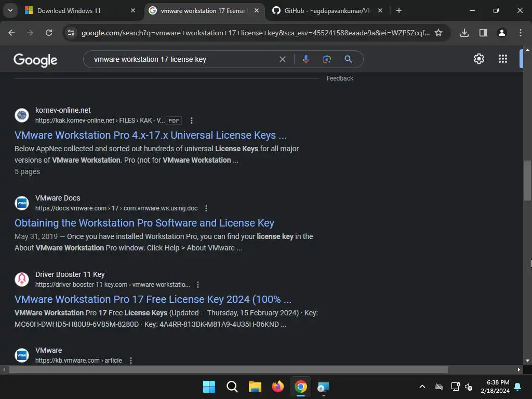Close the vmware workstation 17 license tab

[x=257, y=10]
